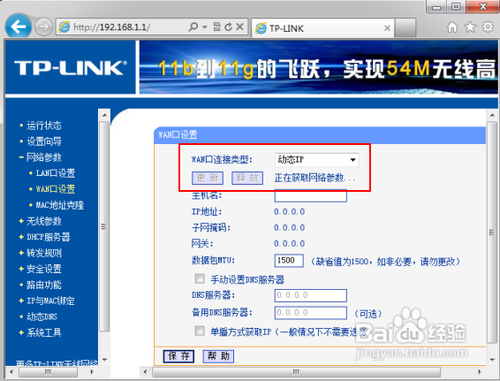Select WAN口设置 menu item

click(55, 189)
